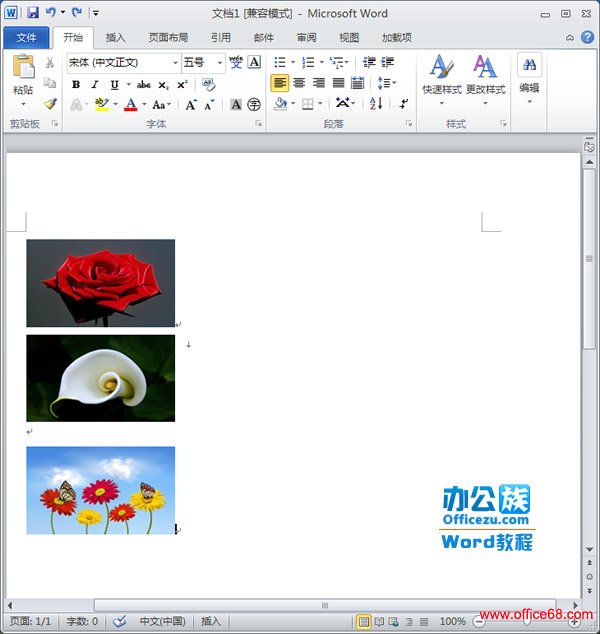
Task: Click the Copy icon in clipboard group
Action: coord(50,83)
